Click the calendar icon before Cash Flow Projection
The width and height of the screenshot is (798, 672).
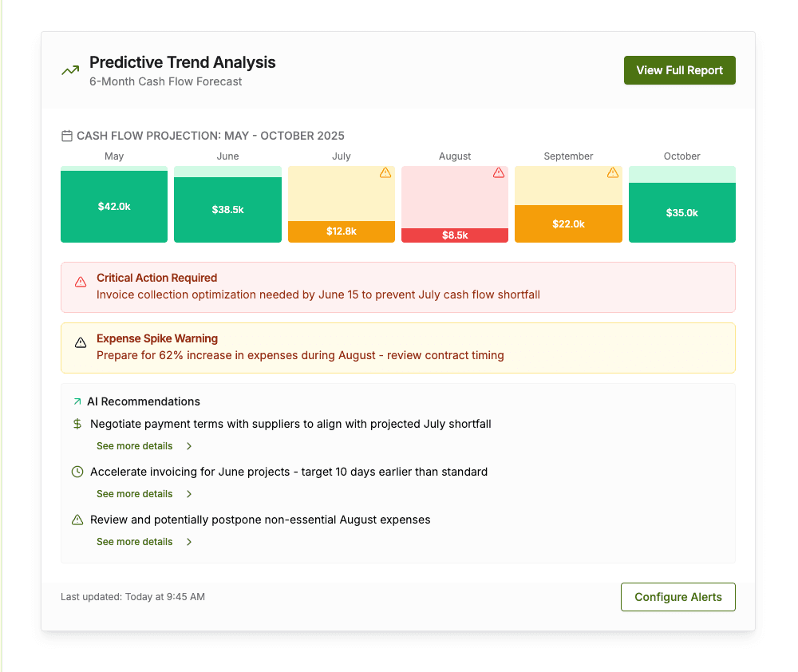tap(66, 136)
